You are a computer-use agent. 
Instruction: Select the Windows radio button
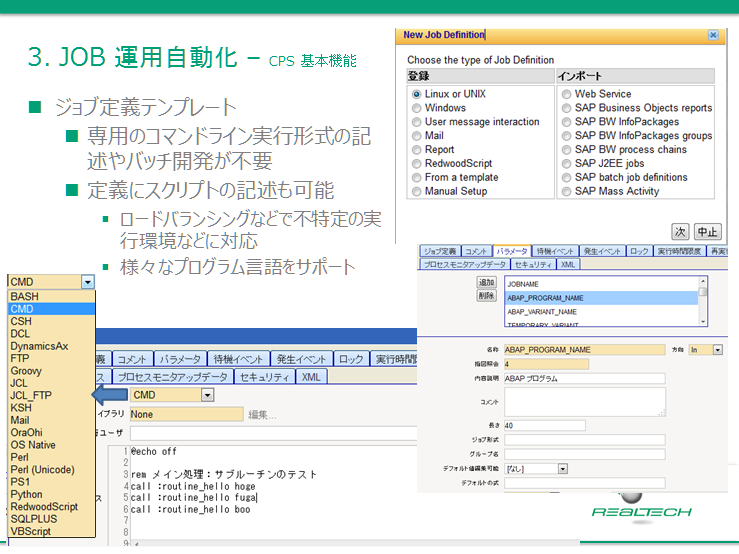417,108
